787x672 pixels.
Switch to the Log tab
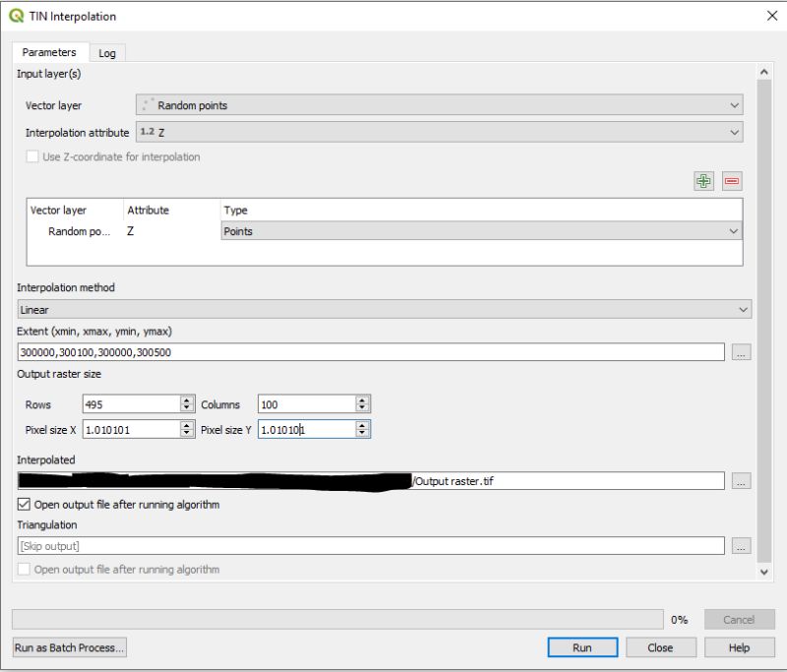tap(107, 52)
